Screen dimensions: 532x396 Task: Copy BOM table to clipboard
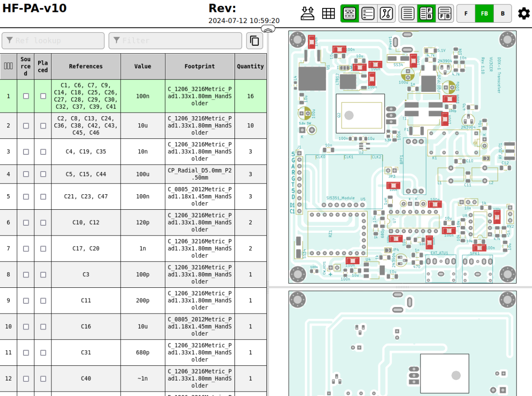[x=254, y=40]
